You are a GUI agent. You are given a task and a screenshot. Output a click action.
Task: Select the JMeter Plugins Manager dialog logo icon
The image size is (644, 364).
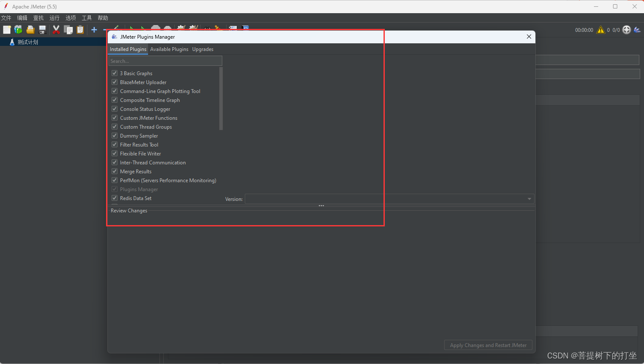click(114, 37)
